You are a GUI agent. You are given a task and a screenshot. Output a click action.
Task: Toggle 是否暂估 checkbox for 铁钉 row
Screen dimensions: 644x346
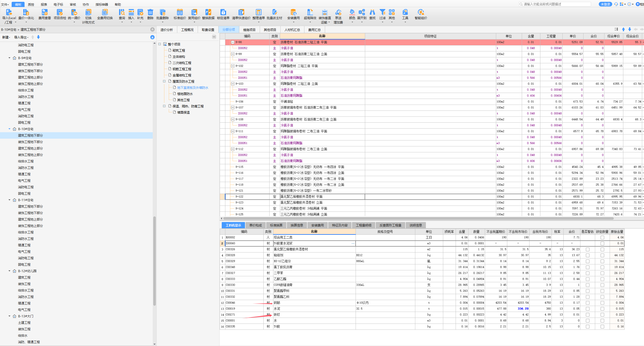click(x=588, y=315)
